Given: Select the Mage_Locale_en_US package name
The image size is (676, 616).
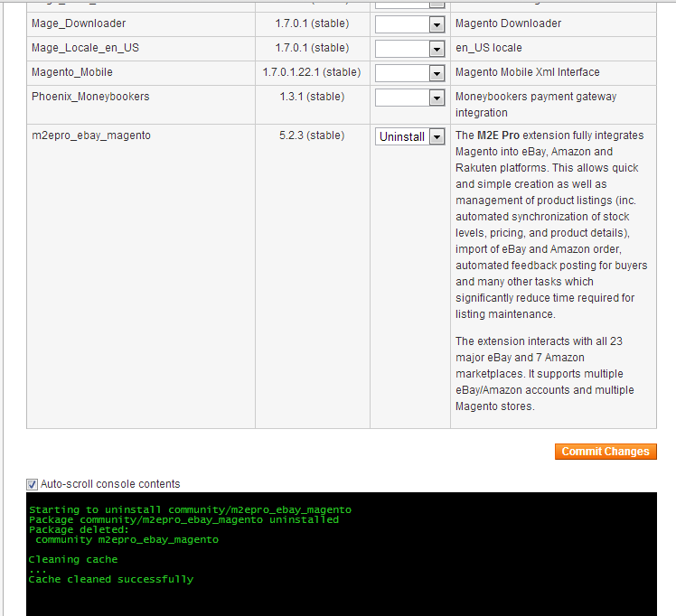Looking at the screenshot, I should [85, 48].
